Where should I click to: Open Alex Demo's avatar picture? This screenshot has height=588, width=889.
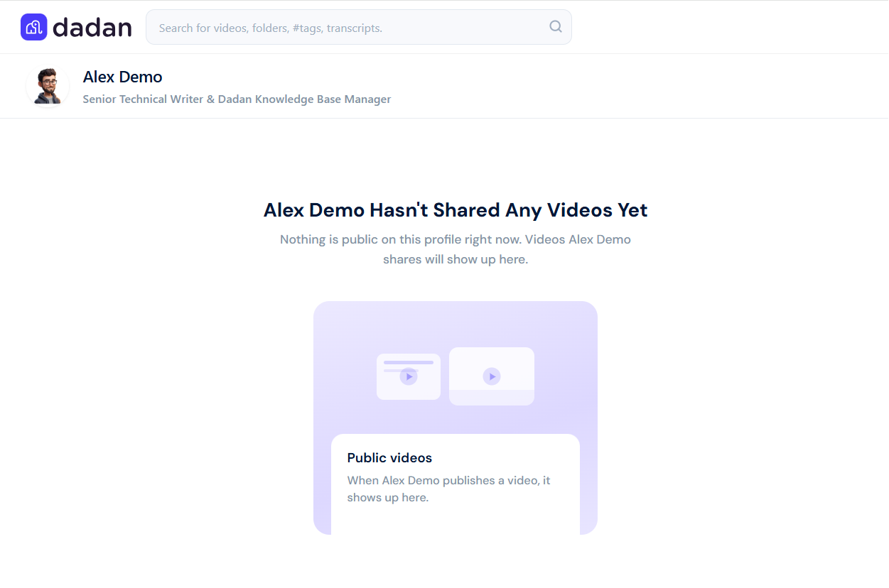[x=48, y=86]
